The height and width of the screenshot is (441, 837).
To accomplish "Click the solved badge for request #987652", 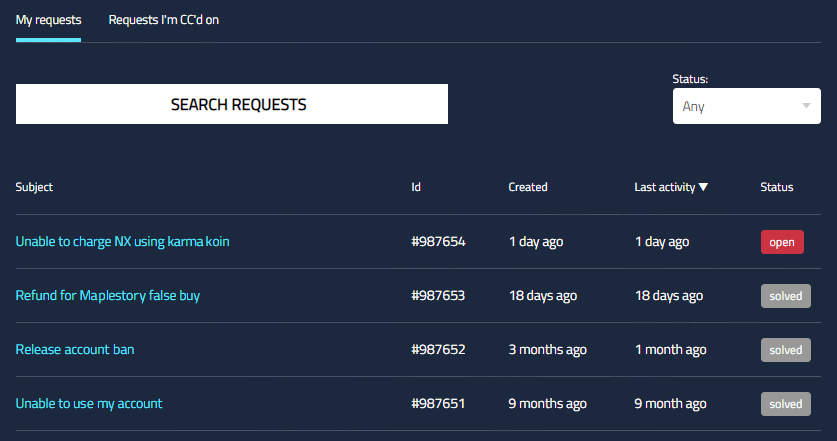I will tap(785, 350).
